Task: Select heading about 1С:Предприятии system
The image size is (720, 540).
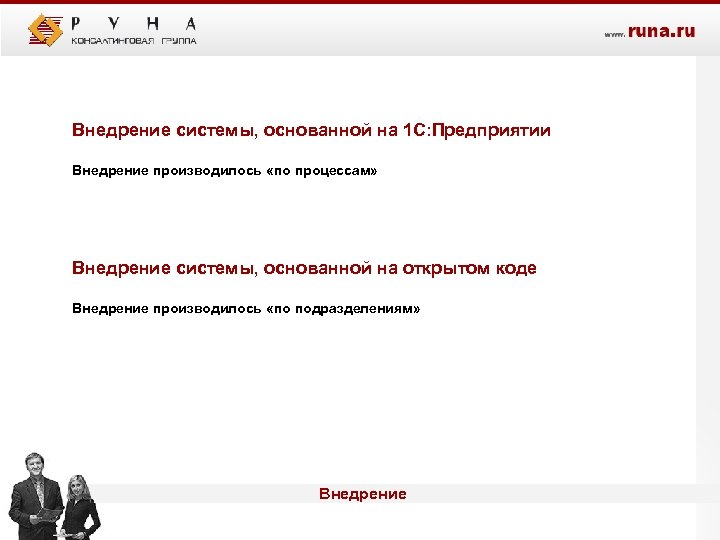Action: 311,130
